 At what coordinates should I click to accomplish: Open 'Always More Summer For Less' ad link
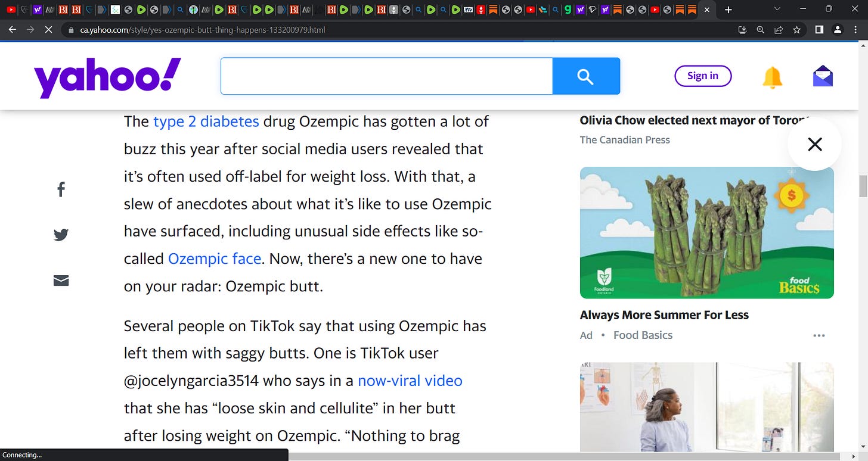point(664,315)
